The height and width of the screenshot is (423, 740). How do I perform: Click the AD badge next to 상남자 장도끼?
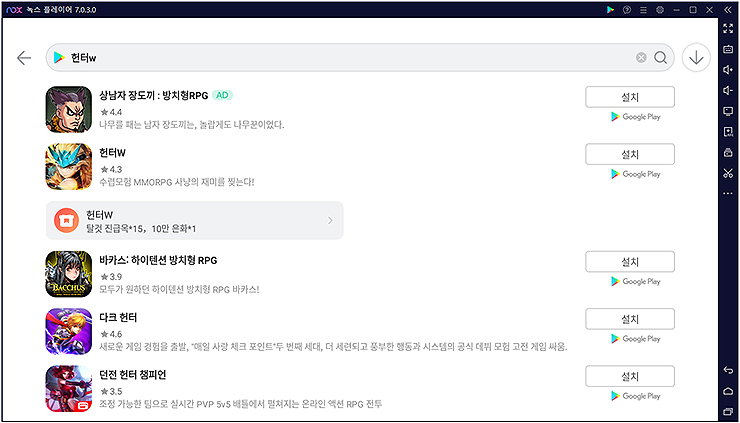tap(222, 95)
